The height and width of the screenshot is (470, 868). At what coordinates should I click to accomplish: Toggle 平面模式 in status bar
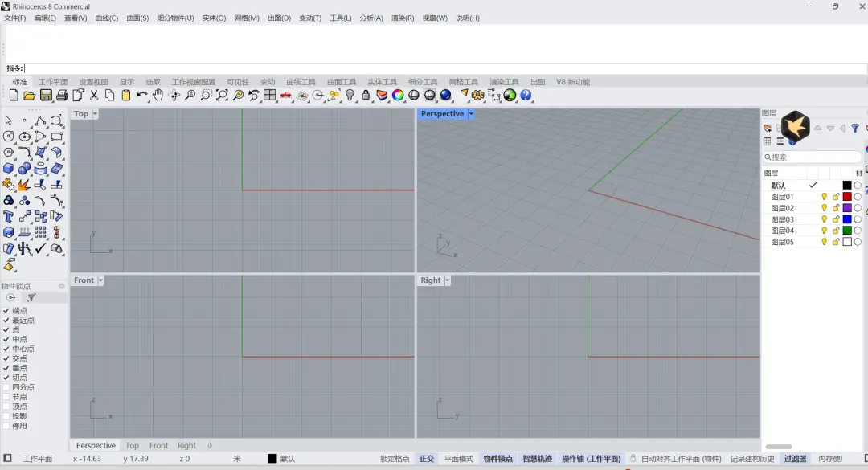coord(458,459)
